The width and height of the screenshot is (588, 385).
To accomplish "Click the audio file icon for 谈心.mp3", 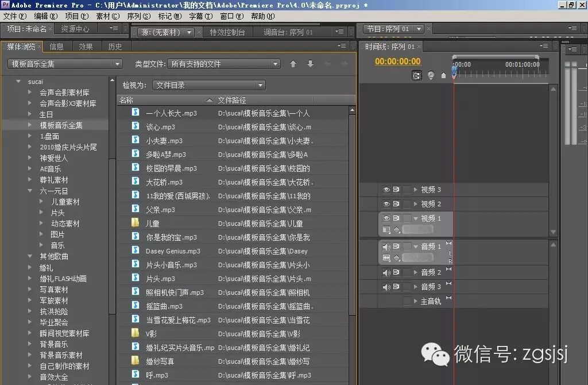I will (x=136, y=126).
